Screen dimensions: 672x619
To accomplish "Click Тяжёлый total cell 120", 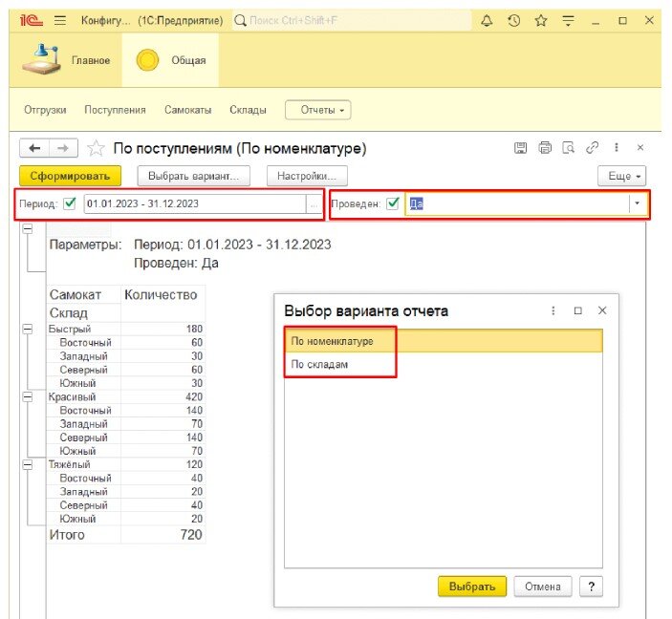I will [163, 465].
